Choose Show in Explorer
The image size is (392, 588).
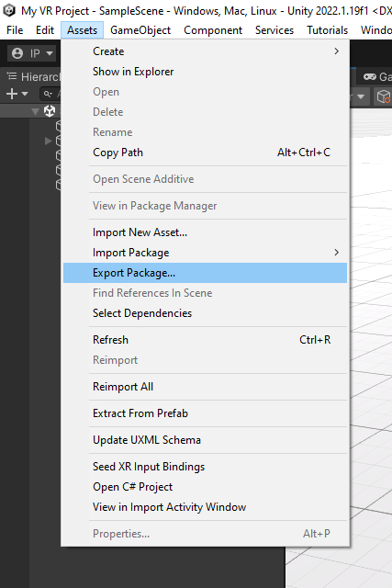(x=205, y=72)
